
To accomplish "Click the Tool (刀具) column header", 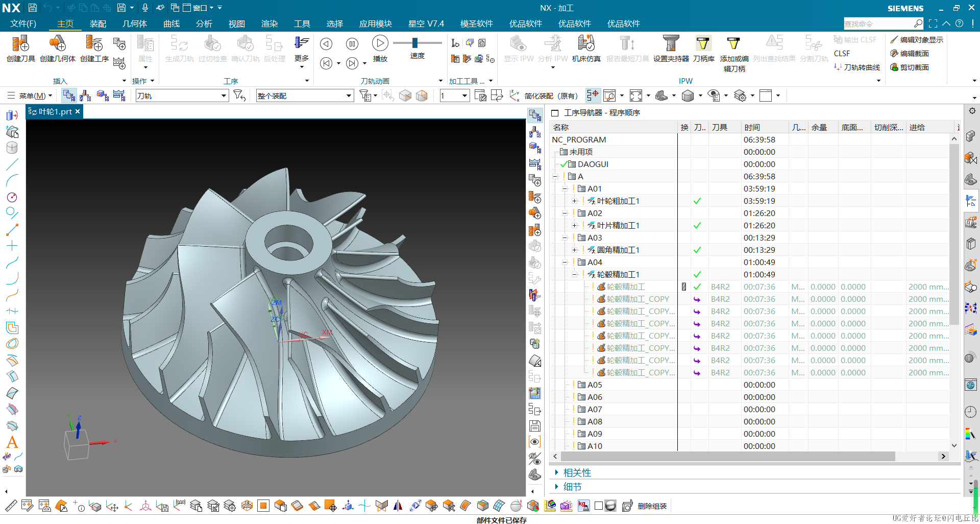I will tap(724, 127).
